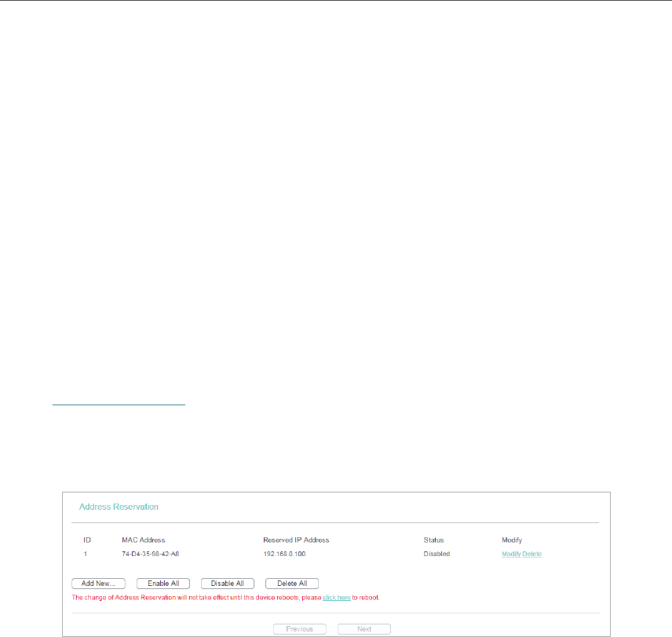Click the Delete All button

pyautogui.click(x=292, y=584)
